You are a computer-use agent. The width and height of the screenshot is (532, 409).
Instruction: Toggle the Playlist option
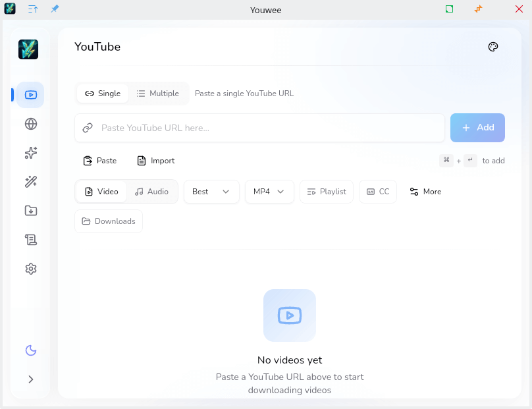[327, 192]
